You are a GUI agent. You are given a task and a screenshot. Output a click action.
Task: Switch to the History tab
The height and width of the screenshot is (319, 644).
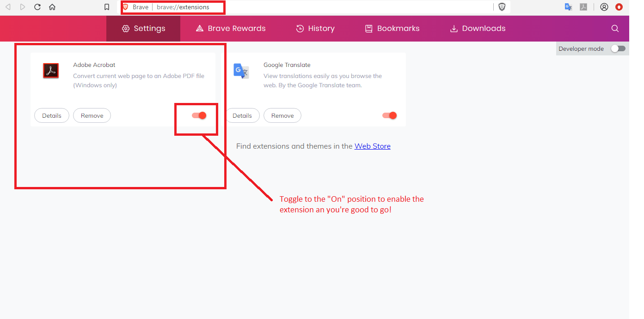click(x=315, y=28)
